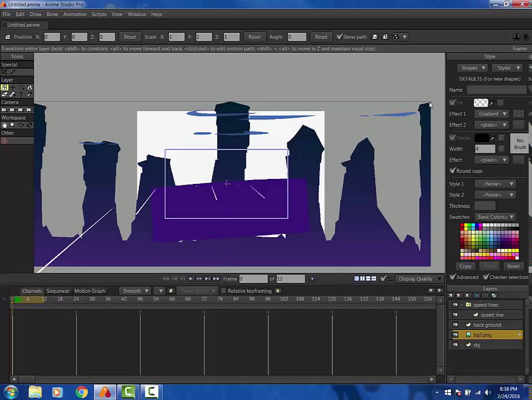Screen dimensions: 532x400
Task: Select the Crop tool under Special
Action: [4, 72]
